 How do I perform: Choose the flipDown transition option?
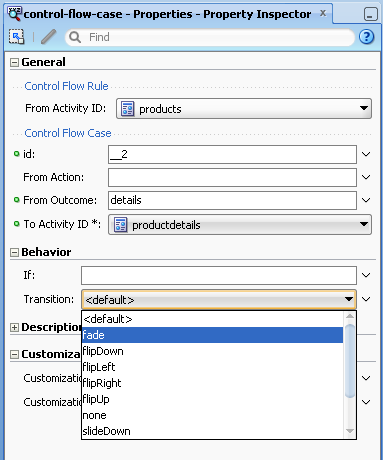(x=212, y=351)
